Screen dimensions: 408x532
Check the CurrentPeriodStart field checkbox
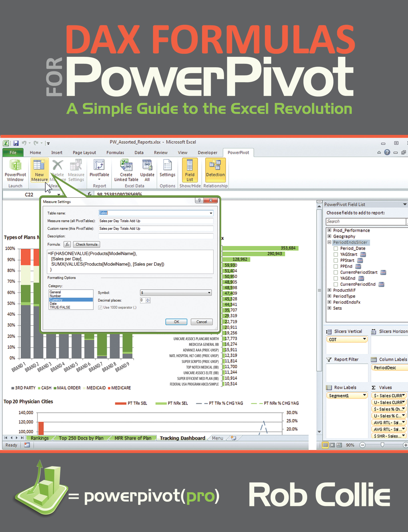pyautogui.click(x=336, y=272)
